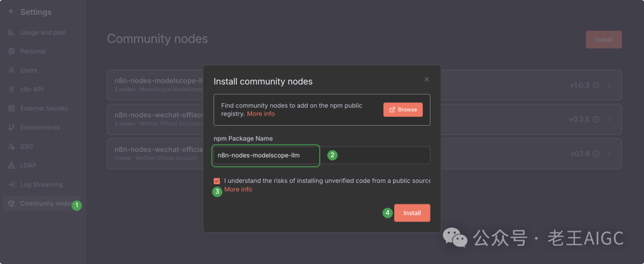This screenshot has height=264, width=644.
Task: Click Install button in the dialog
Action: 412,213
